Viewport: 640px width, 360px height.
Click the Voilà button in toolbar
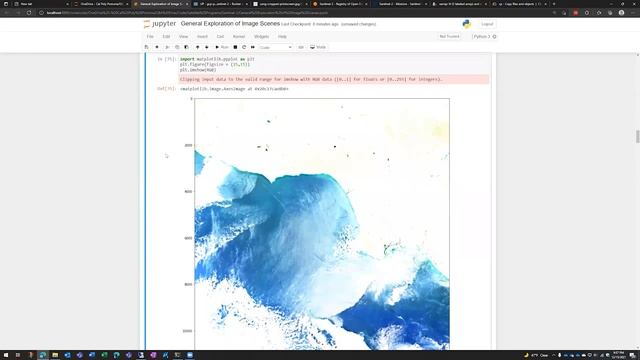(318, 47)
